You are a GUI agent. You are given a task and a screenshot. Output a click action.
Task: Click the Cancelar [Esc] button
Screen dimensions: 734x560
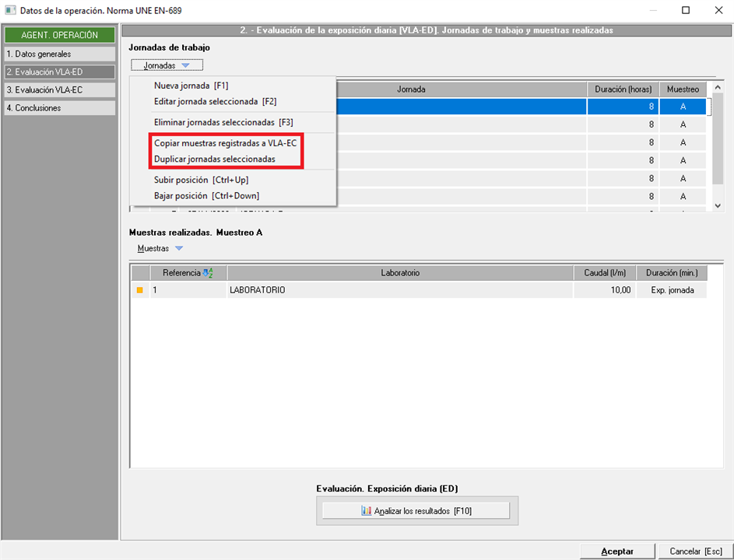pos(696,551)
